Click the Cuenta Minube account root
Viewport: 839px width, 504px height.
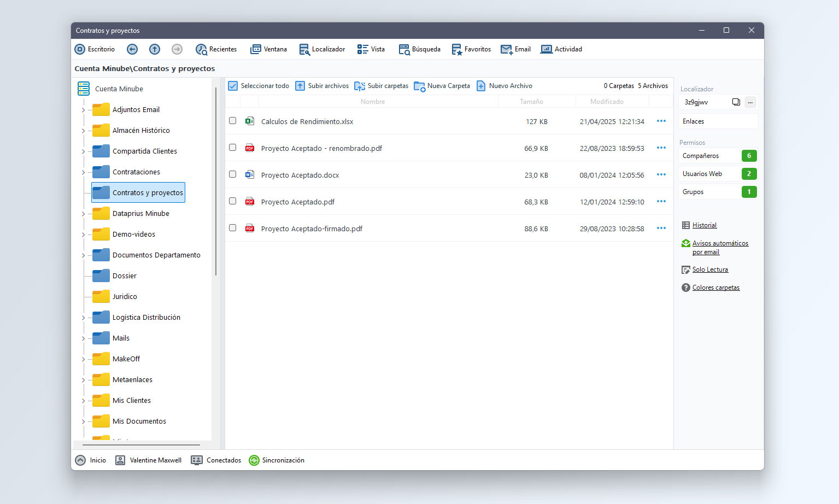[111, 89]
